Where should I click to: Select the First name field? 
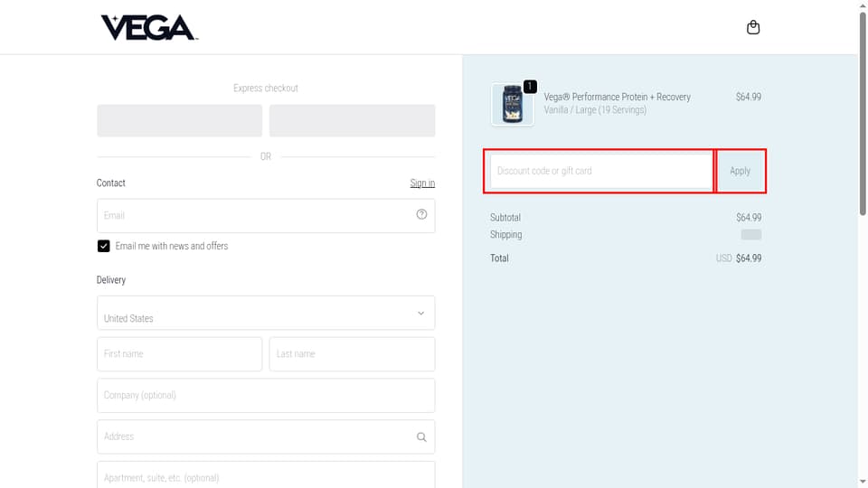pyautogui.click(x=179, y=354)
